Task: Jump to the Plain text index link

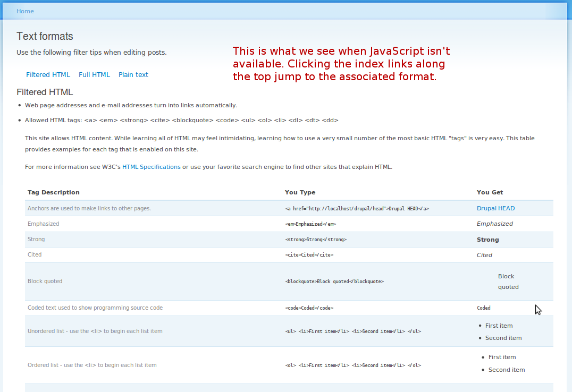Action: tap(133, 74)
